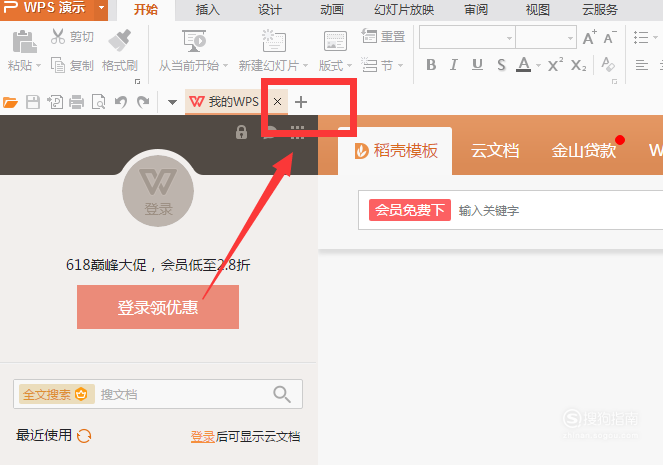
Task: Click the Print icon
Action: [x=77, y=102]
